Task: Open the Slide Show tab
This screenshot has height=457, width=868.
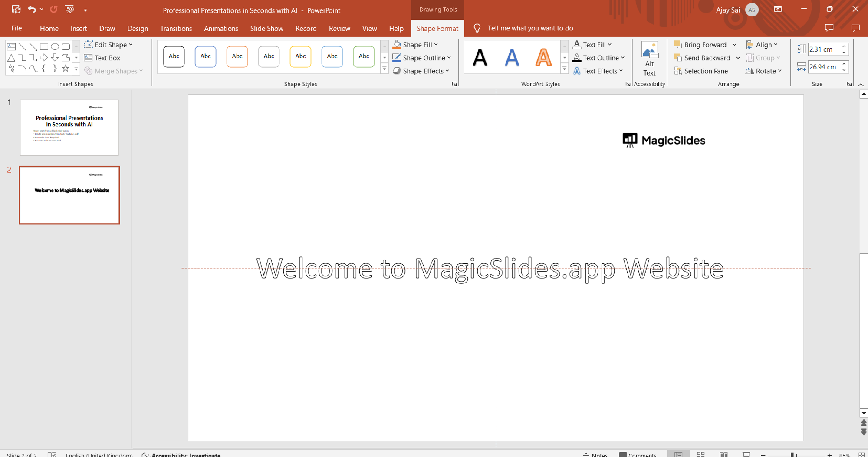Action: [266, 28]
